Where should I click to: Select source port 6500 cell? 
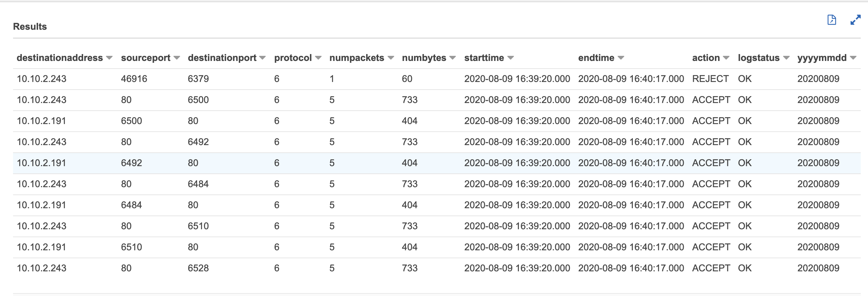tap(131, 121)
